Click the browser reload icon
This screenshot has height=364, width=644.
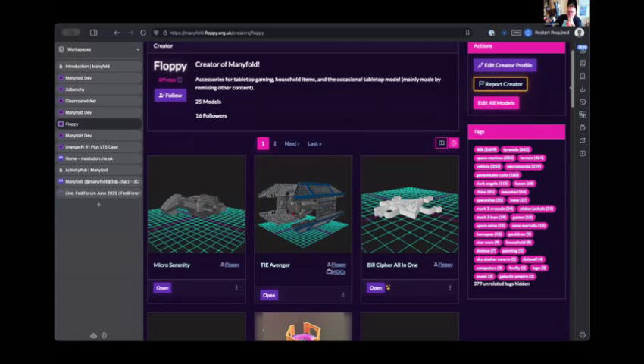[x=143, y=33]
